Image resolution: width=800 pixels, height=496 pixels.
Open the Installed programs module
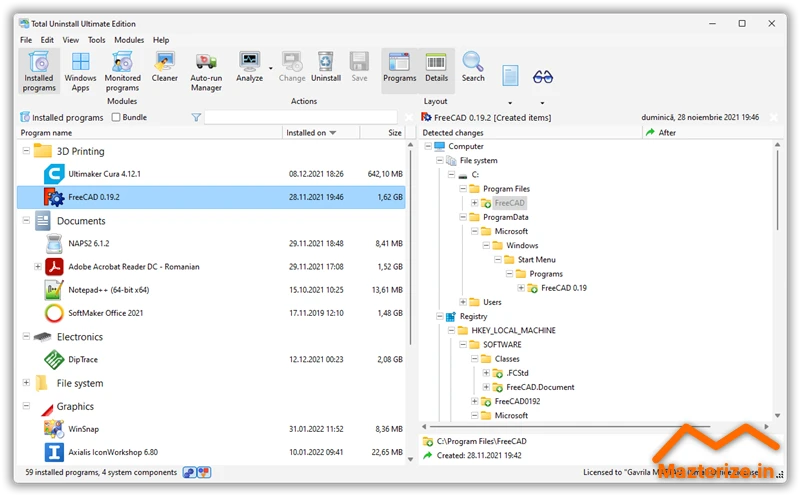click(x=39, y=71)
